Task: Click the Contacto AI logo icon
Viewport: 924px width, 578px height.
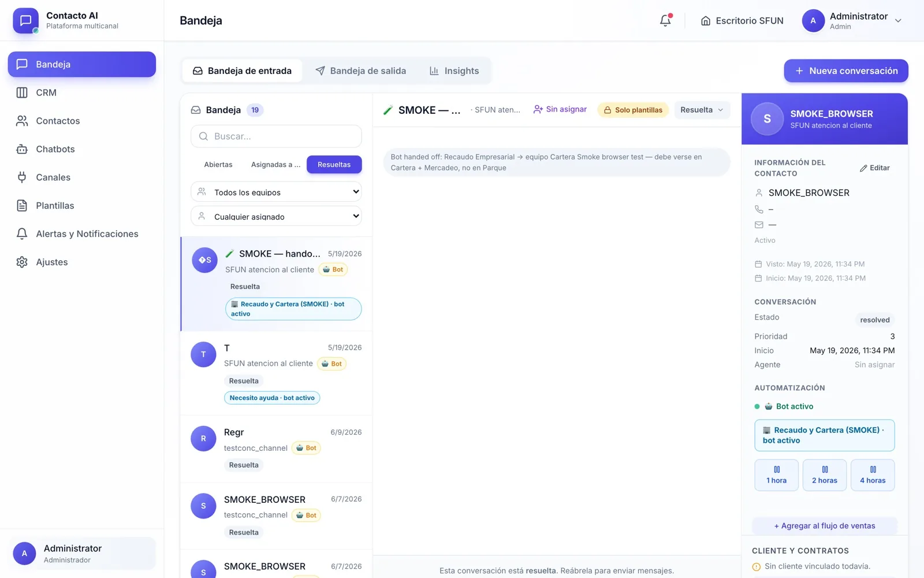Action: [x=25, y=21]
